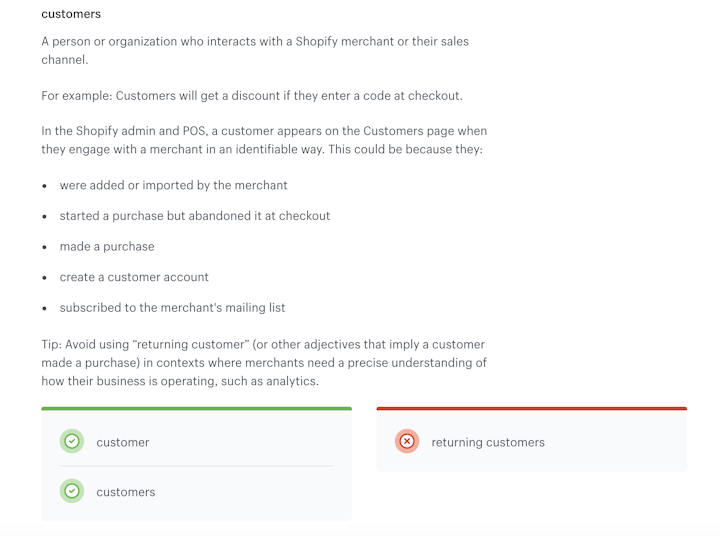Screen dimensions: 720x536
Task: Click the green checkmark icon beside customers
Action: pos(72,491)
